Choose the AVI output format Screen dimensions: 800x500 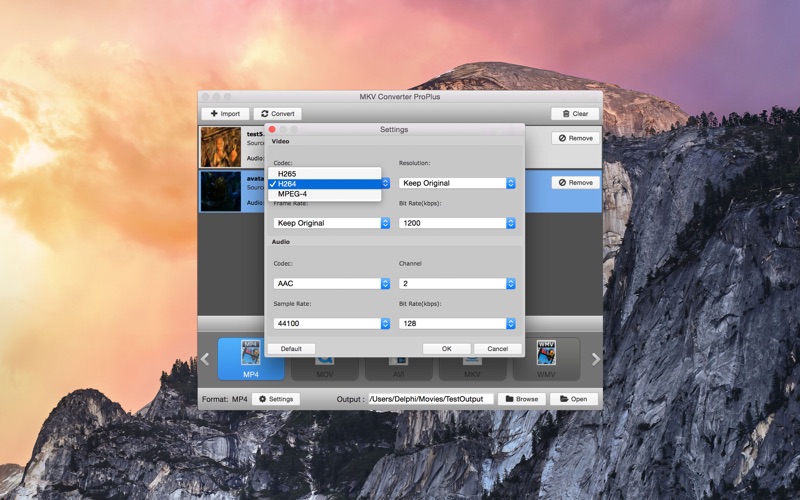pos(398,368)
